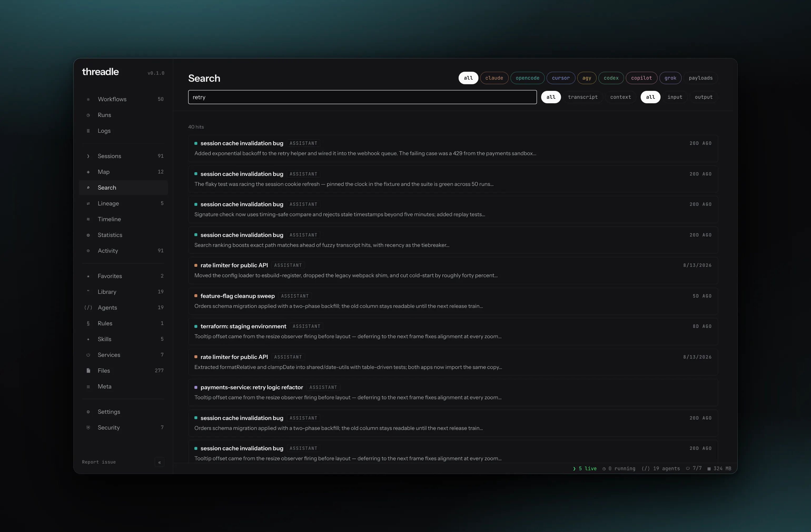Open result 'The flaky test was racing the session cookie'

[453, 179]
